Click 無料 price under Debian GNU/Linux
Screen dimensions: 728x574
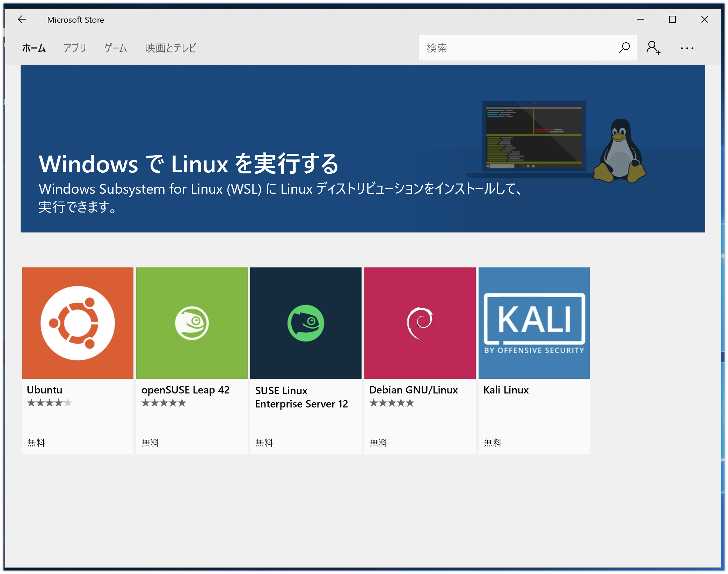point(379,443)
